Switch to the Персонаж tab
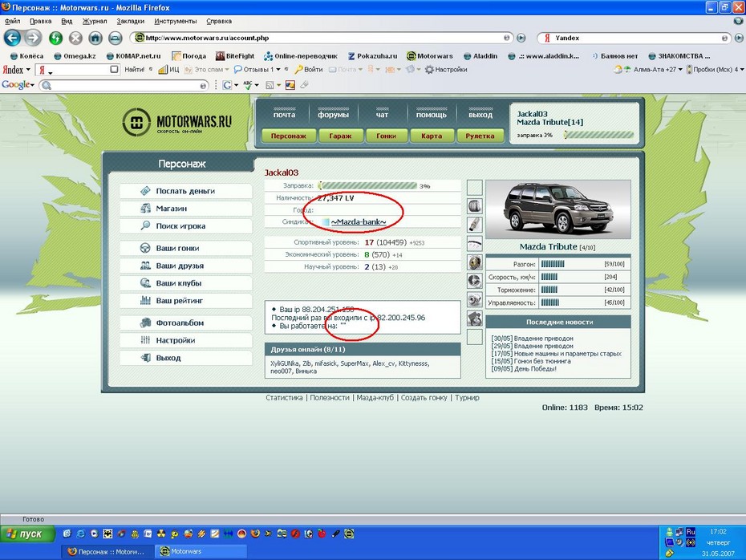 click(x=288, y=136)
